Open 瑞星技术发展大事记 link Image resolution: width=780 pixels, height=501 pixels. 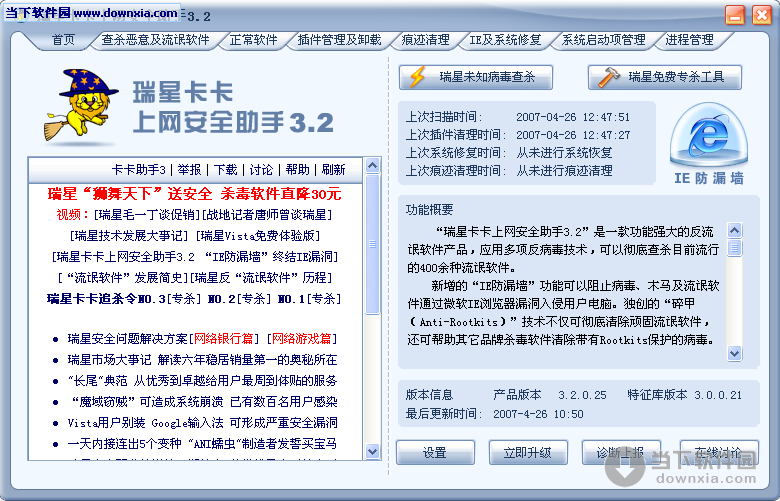point(129,235)
